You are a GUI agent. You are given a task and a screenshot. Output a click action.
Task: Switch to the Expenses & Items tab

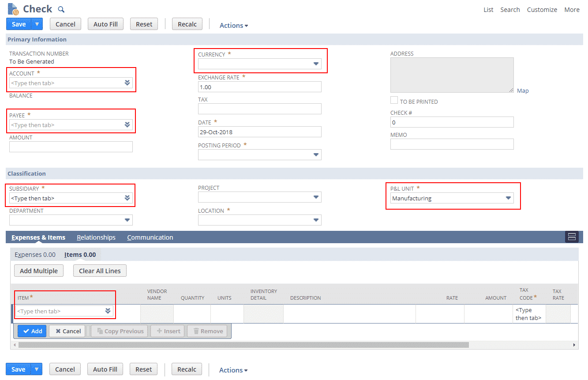[x=38, y=237]
